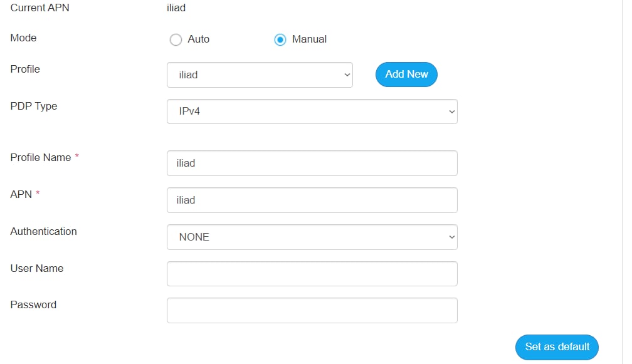632x364 pixels.
Task: Open the Profile dropdown showing iliad
Action: (260, 75)
